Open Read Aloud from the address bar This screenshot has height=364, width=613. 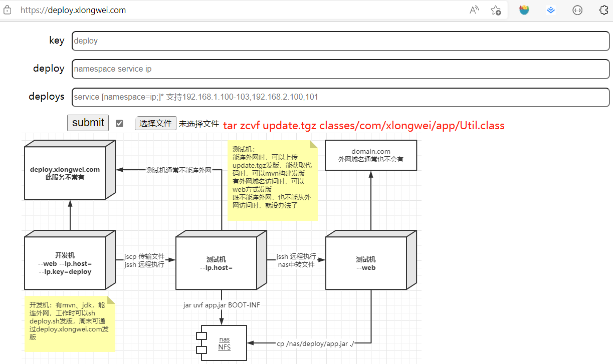[x=474, y=10]
